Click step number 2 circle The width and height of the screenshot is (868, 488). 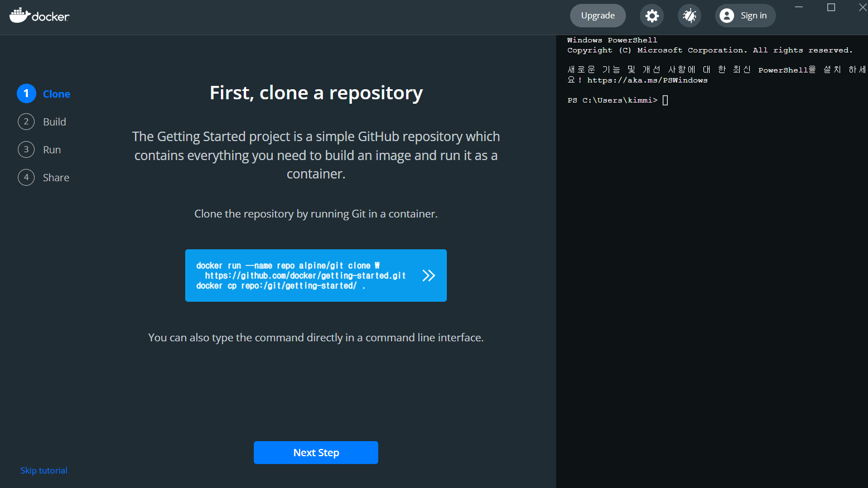(26, 122)
